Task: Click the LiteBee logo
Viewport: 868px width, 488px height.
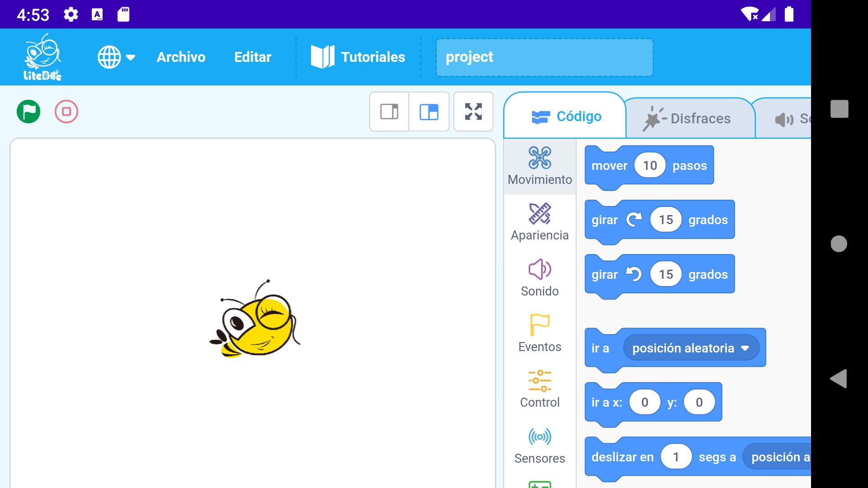Action: tap(42, 57)
